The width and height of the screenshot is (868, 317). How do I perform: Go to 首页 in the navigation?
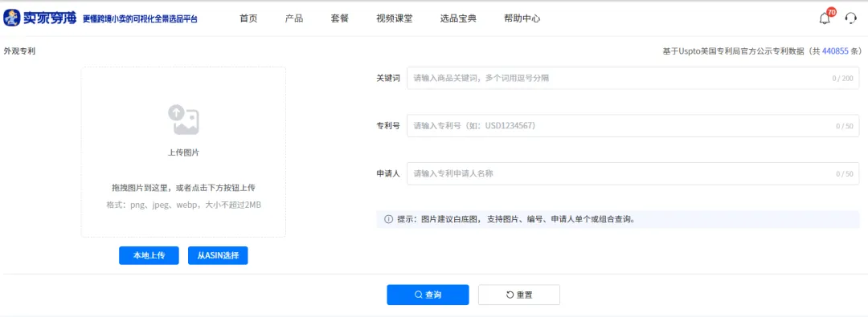[x=248, y=18]
